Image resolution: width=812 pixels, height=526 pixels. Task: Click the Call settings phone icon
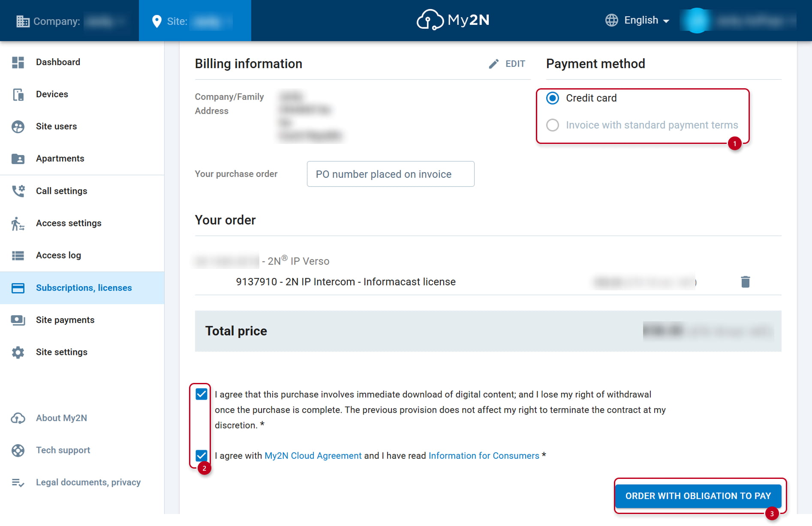pos(18,191)
